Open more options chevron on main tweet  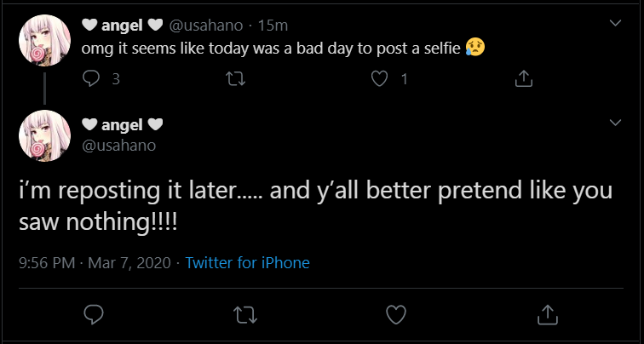click(x=616, y=125)
